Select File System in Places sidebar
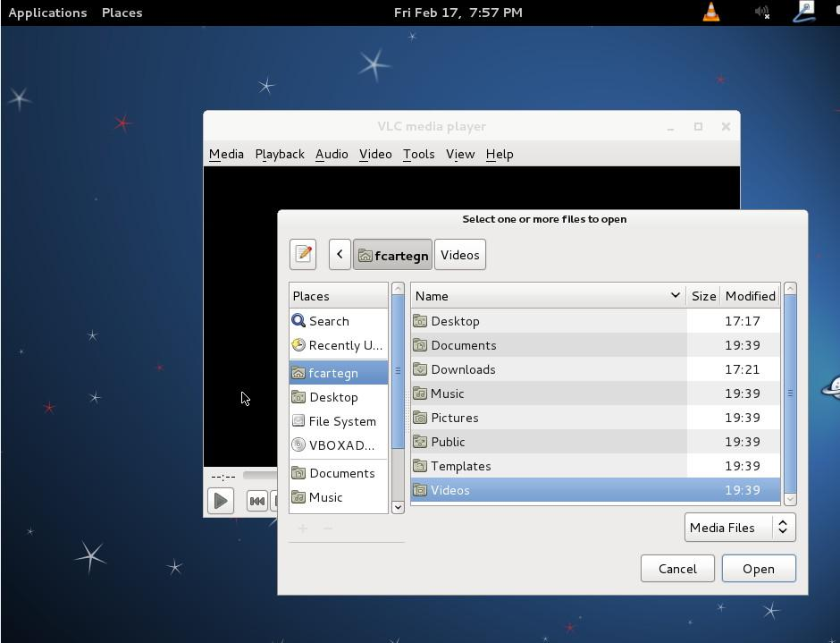 pyautogui.click(x=341, y=421)
